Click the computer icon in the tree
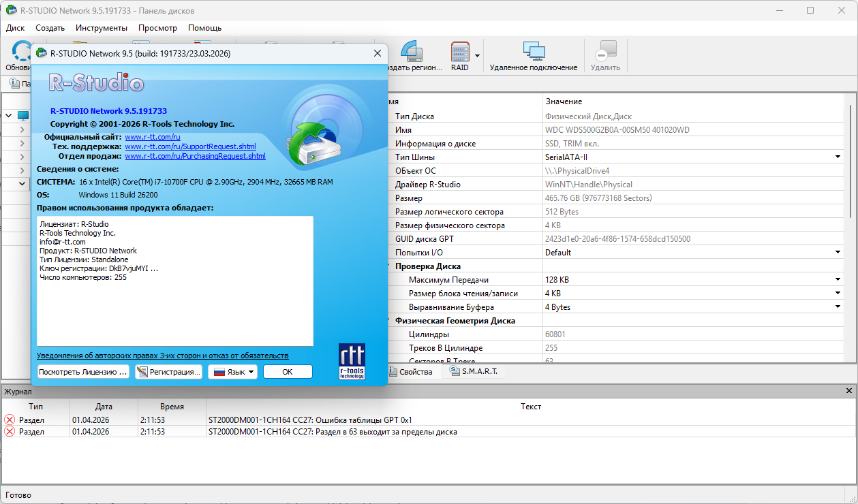The width and height of the screenshot is (858, 504). [x=23, y=116]
